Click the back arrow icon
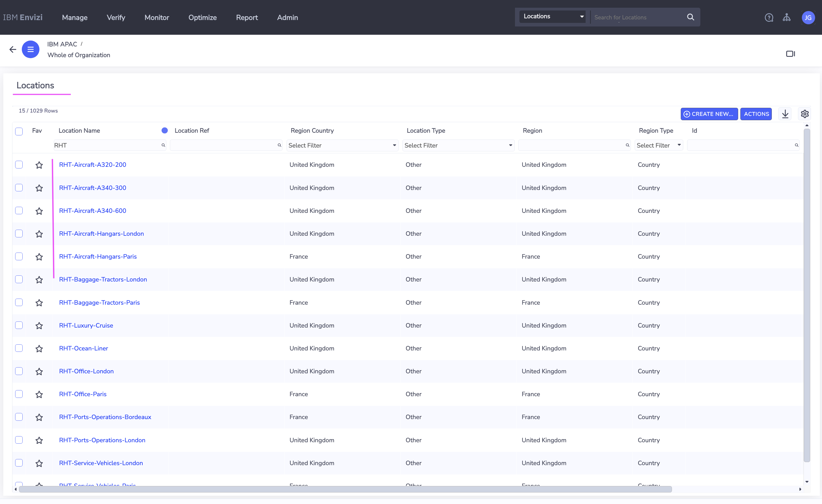Image resolution: width=822 pixels, height=504 pixels. 13,49
